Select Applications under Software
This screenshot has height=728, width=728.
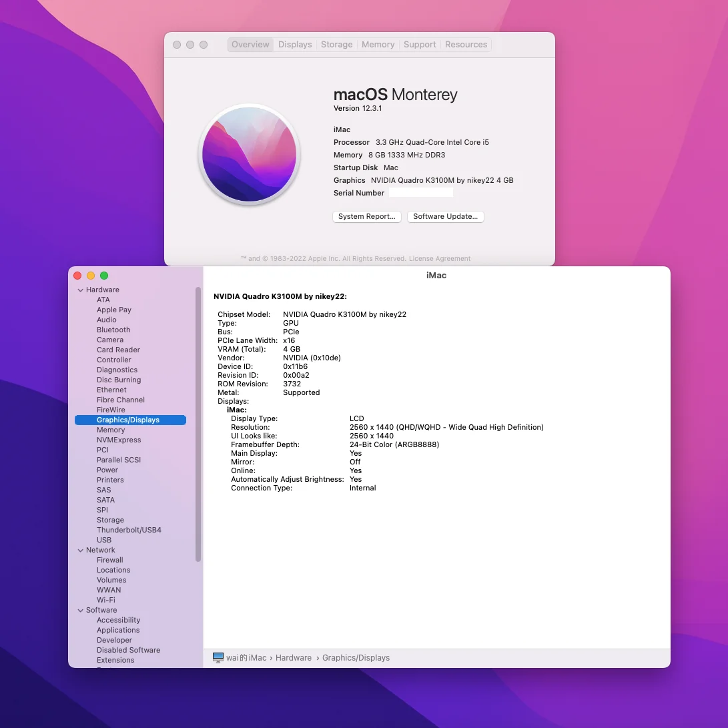point(118,630)
